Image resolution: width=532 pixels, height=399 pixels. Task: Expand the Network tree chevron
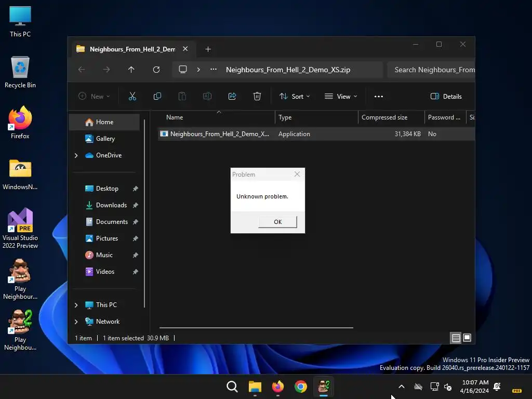pyautogui.click(x=76, y=322)
